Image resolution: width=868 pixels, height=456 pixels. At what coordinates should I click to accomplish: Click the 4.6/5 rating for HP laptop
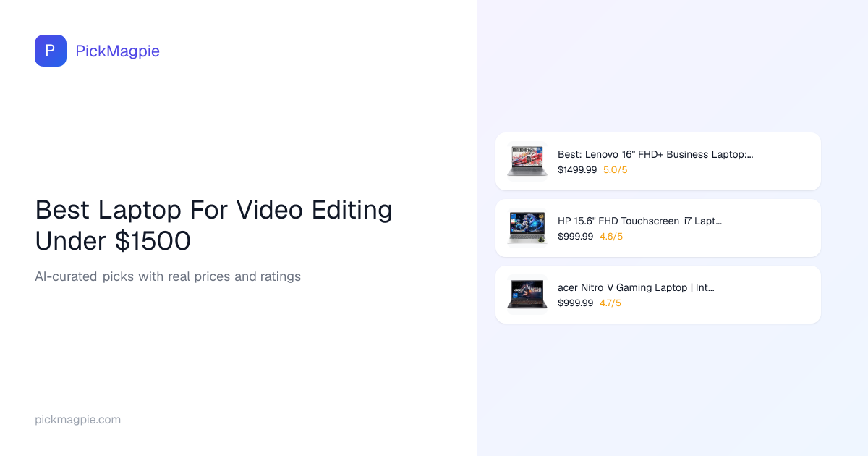click(x=610, y=237)
